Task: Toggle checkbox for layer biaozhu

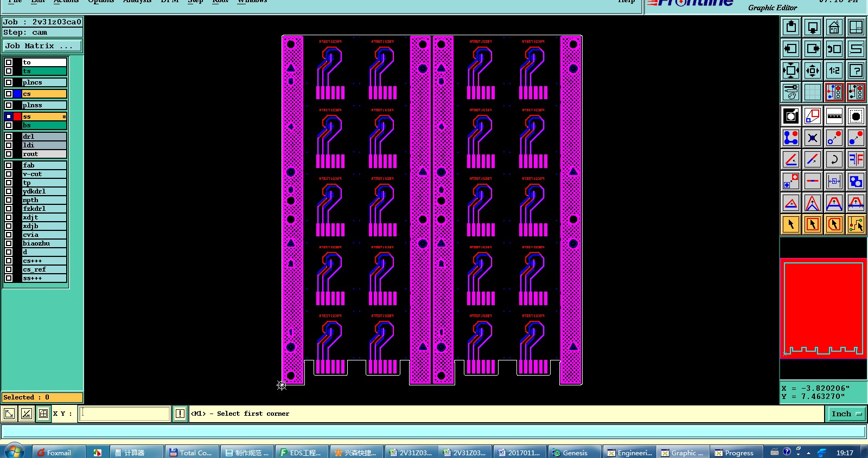Action: [x=9, y=243]
